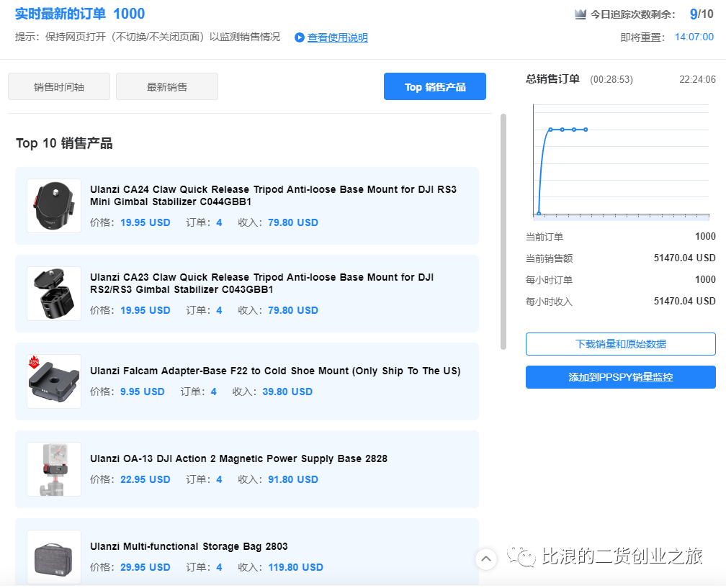
Task: Open Falcam Adapter-Base F22 product thumbnail
Action: point(54,381)
